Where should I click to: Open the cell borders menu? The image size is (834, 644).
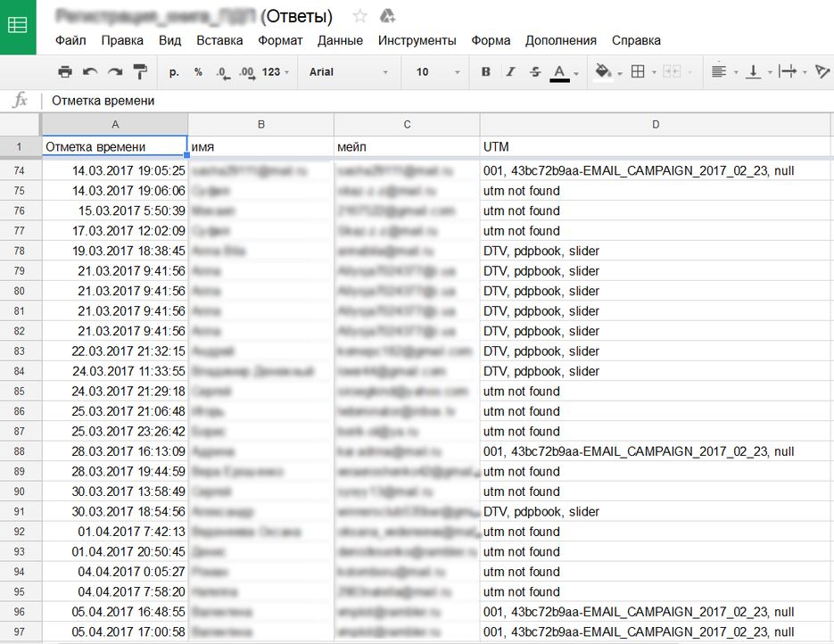637,71
